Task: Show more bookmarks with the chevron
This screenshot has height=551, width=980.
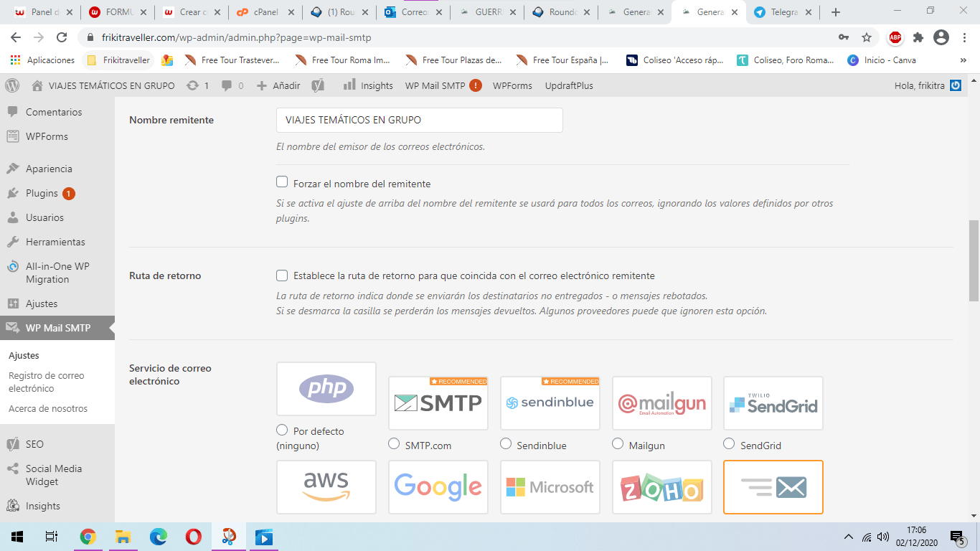Action: click(963, 60)
